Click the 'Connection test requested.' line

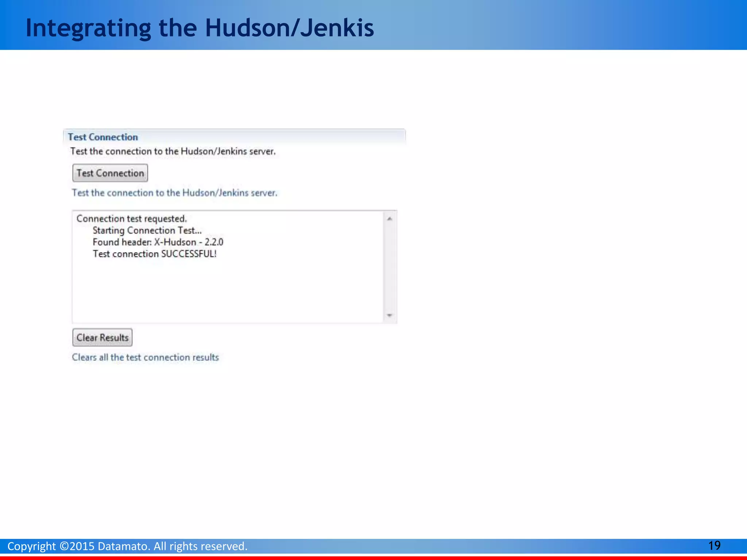click(132, 219)
